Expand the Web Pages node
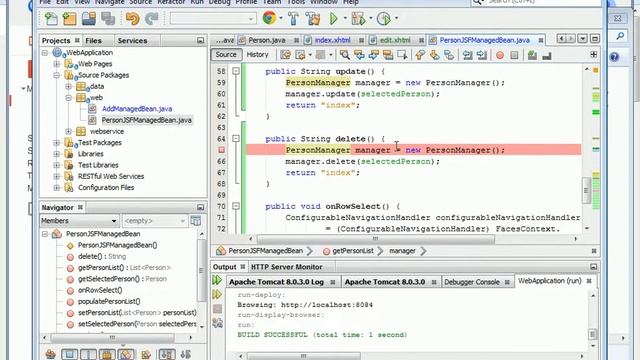This screenshot has height=360, width=640. click(57, 64)
